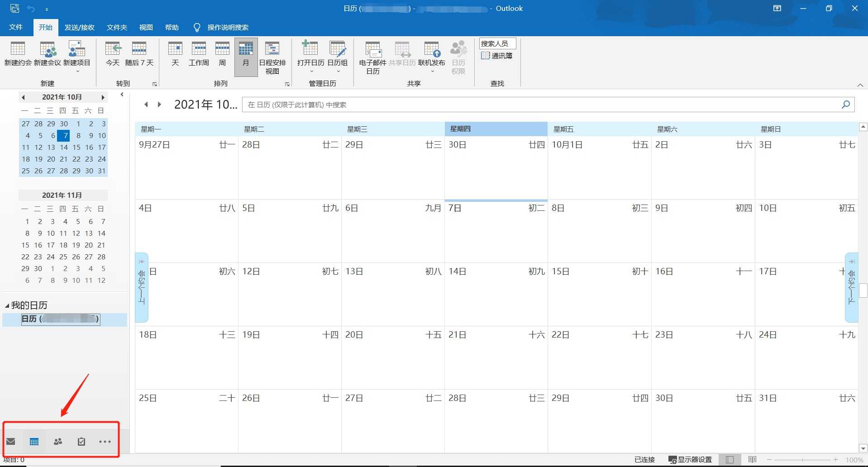Viewport: 868px width, 467px height.
Task: Go to previous month in mini calendar
Action: [x=23, y=97]
